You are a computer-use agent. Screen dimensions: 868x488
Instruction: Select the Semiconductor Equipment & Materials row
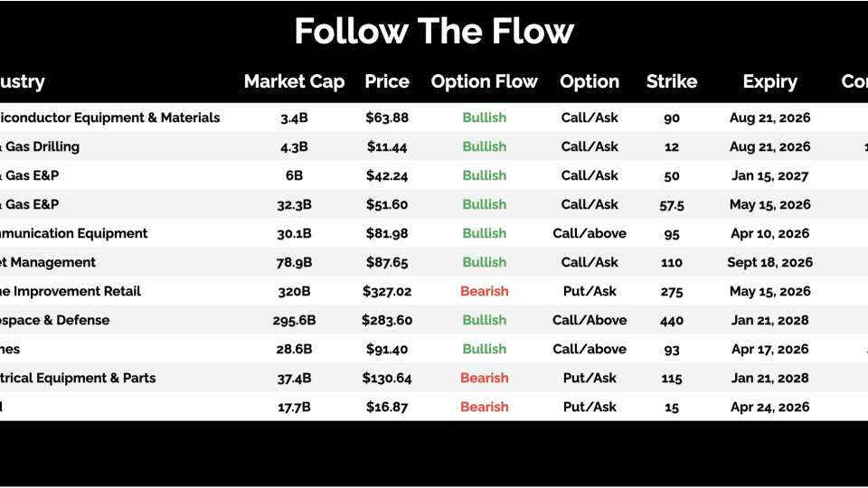coord(109,117)
